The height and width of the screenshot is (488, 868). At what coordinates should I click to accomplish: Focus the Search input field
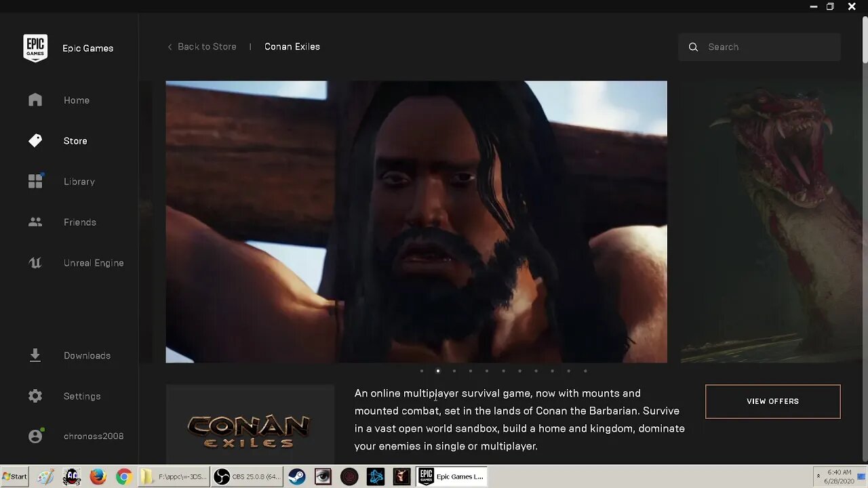[759, 47]
